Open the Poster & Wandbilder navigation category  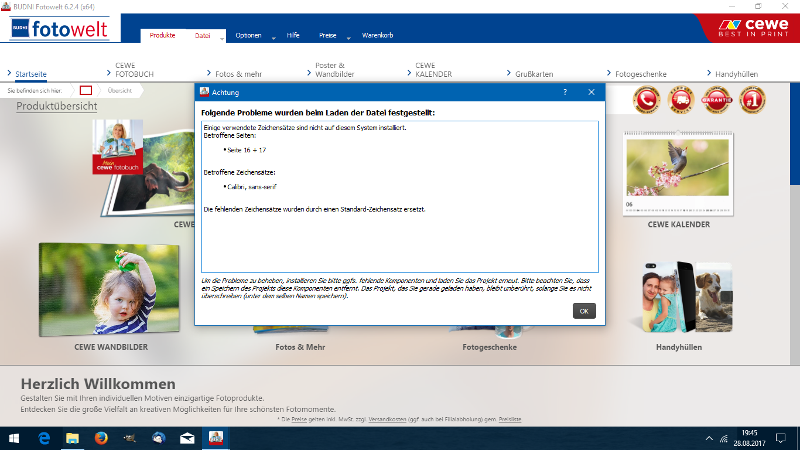(x=334, y=70)
